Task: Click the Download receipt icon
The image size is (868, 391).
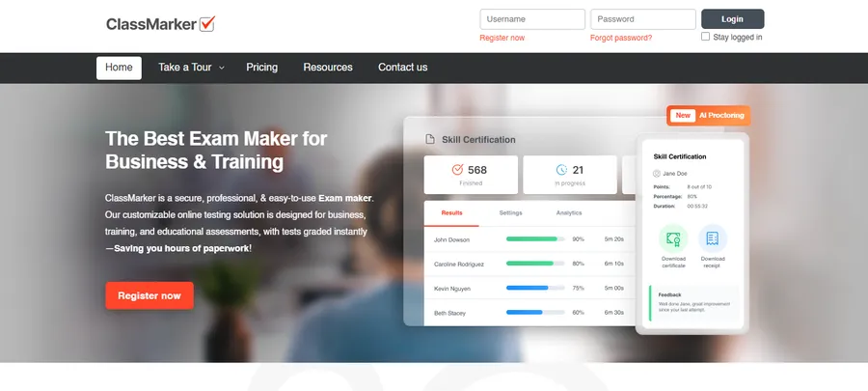Action: point(713,238)
